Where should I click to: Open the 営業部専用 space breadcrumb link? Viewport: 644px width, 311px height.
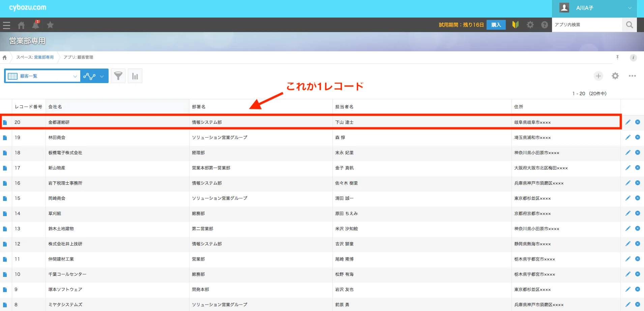click(43, 57)
